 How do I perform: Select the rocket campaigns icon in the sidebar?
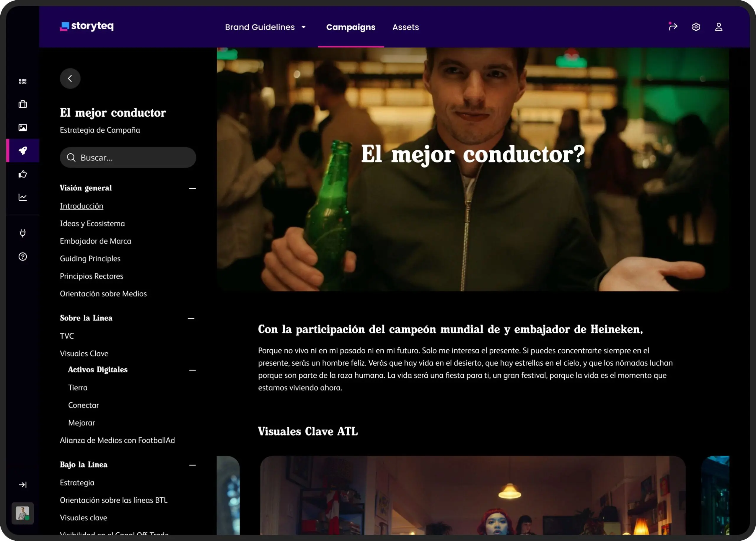tap(23, 151)
